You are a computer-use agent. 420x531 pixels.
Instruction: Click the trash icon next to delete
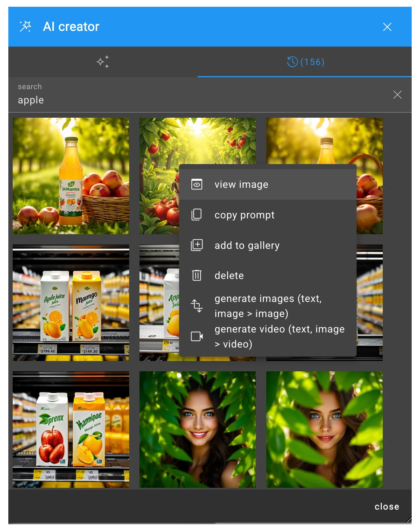click(197, 275)
